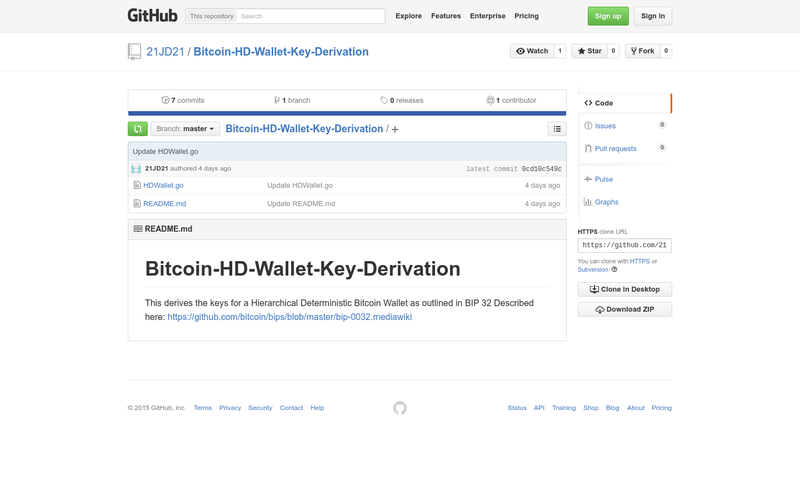
Task: Fork this repository
Action: point(642,51)
